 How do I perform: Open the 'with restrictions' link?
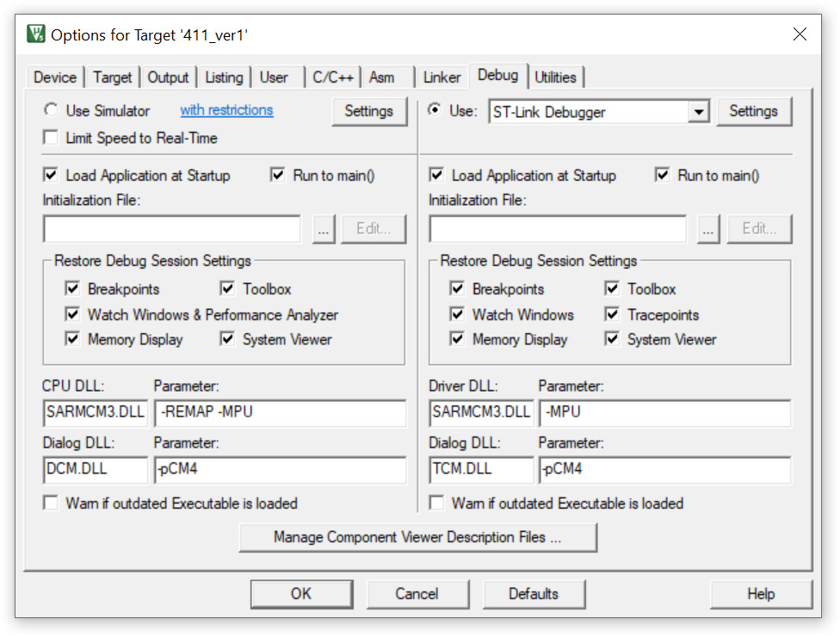point(226,110)
